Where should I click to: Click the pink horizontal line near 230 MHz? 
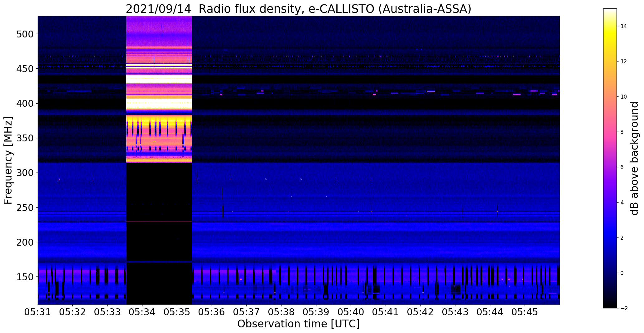point(159,222)
